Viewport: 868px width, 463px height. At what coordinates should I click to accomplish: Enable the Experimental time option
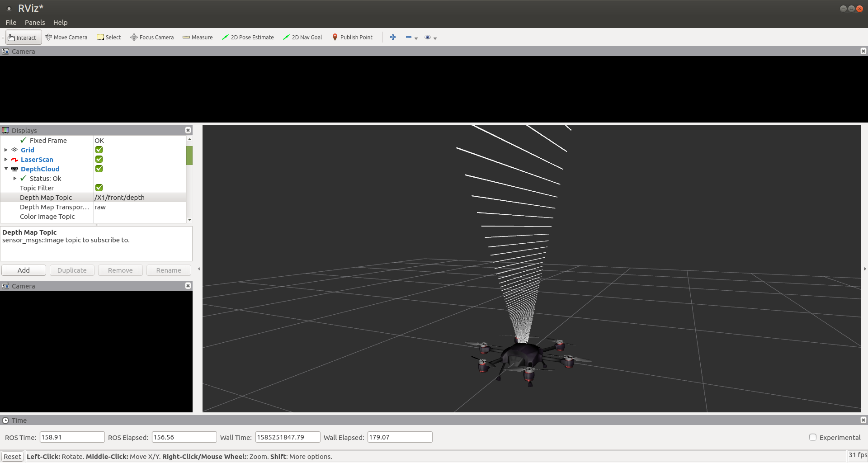[813, 437]
